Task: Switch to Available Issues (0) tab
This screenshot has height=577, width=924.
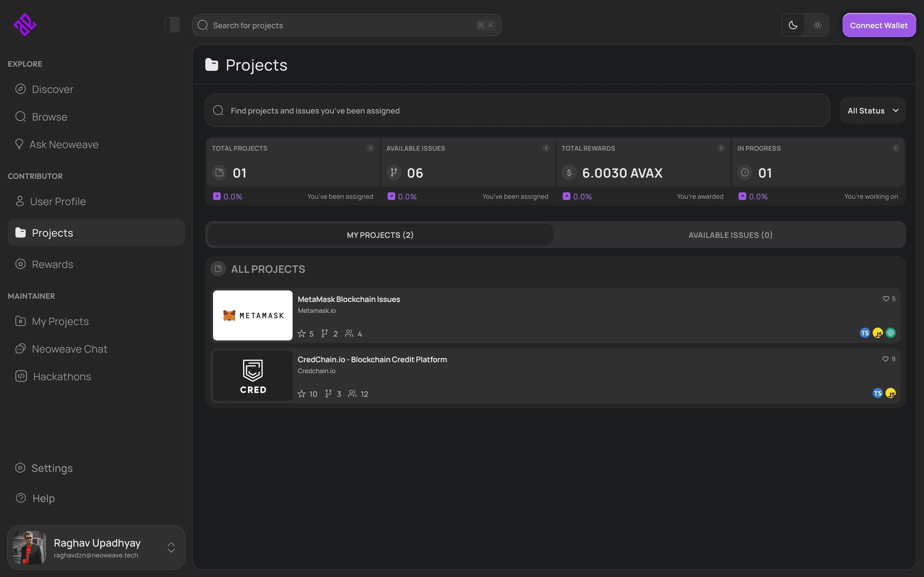Action: (730, 235)
